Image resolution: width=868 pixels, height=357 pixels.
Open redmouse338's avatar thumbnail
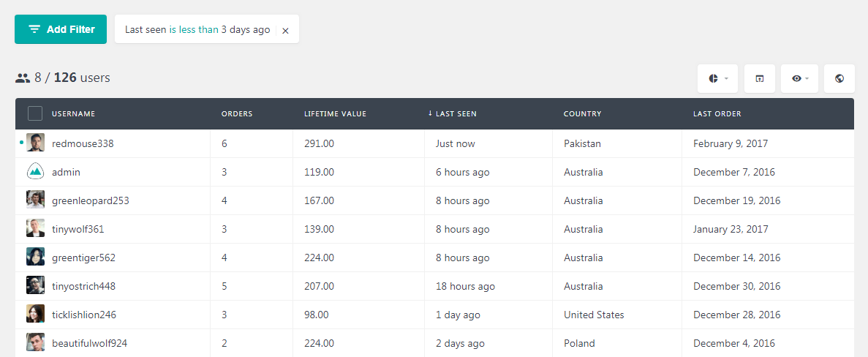click(35, 143)
